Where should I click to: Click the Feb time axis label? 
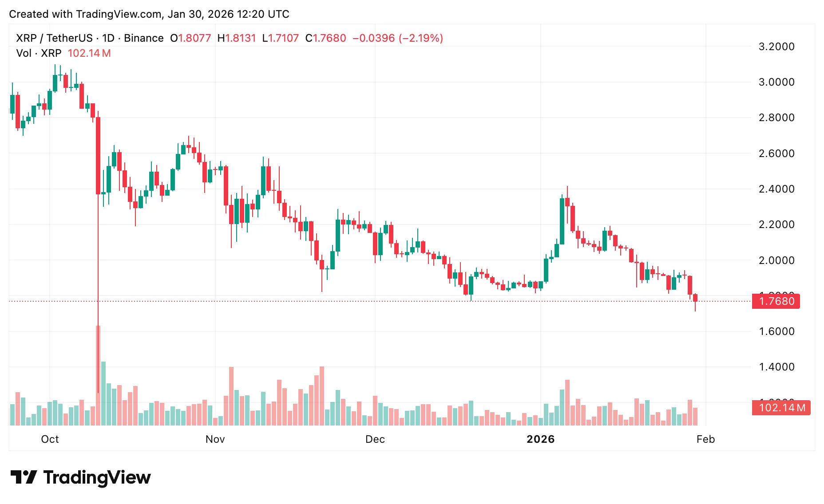(x=705, y=439)
